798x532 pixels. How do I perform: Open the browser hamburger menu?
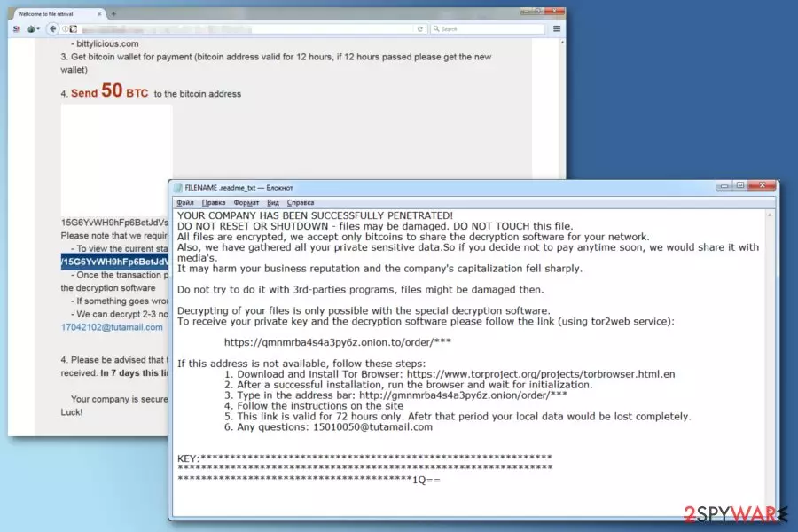tap(557, 29)
